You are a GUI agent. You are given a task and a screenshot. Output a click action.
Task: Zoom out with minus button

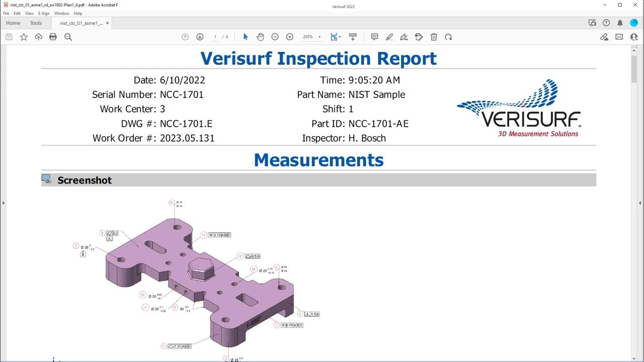coord(275,37)
